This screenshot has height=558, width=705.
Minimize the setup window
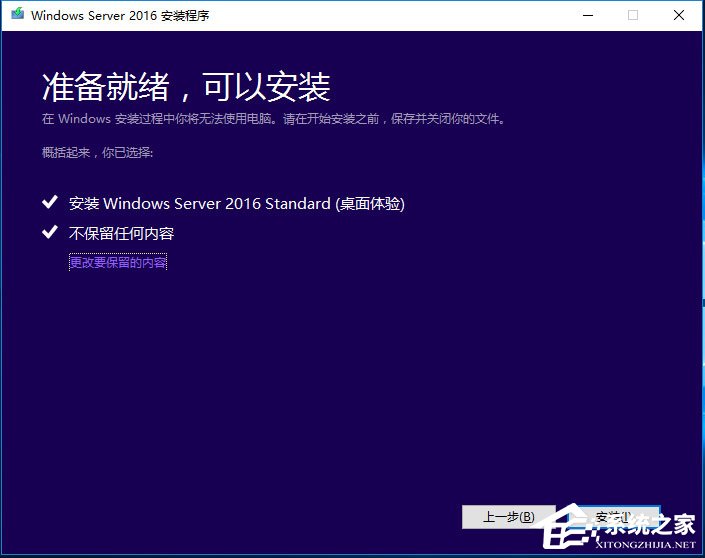(585, 15)
